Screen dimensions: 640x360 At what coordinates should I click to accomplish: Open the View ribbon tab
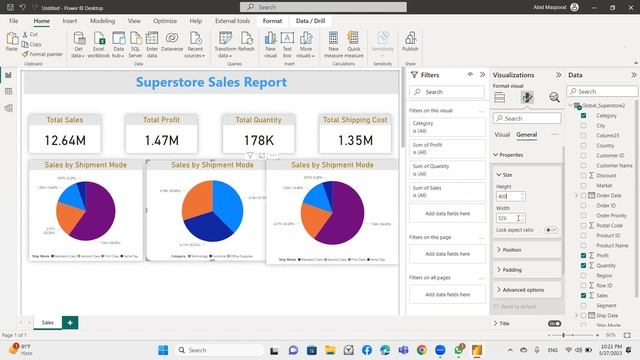(x=134, y=21)
